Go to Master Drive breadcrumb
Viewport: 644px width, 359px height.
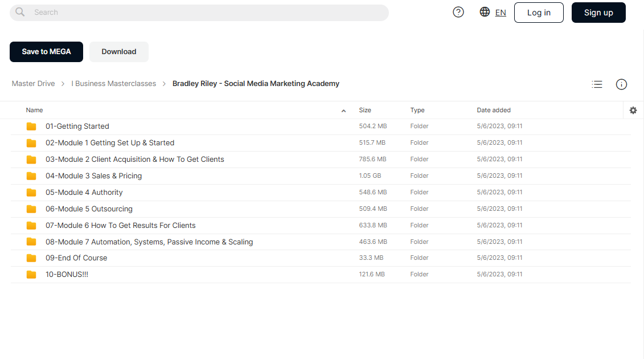click(x=33, y=83)
